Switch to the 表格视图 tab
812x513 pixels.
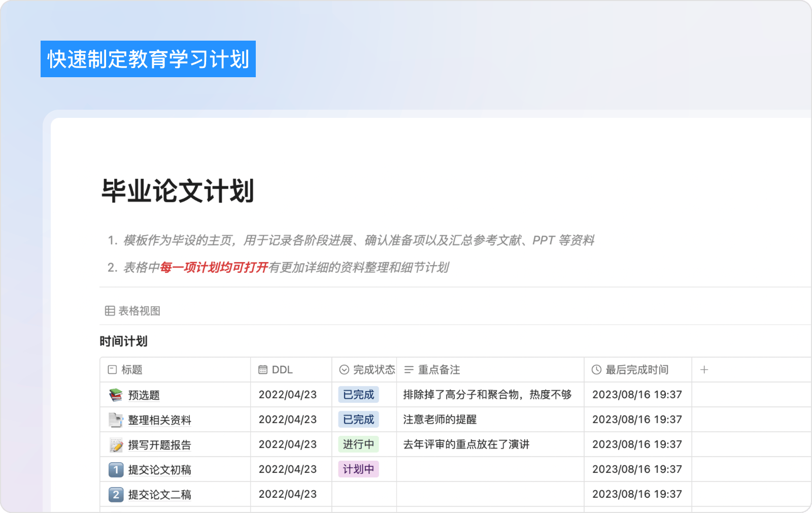click(139, 311)
